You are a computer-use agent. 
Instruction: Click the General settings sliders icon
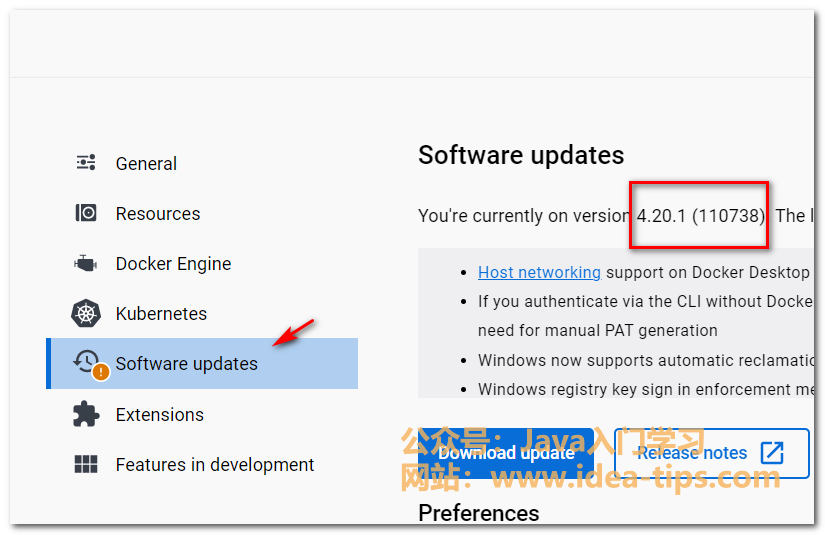[86, 163]
